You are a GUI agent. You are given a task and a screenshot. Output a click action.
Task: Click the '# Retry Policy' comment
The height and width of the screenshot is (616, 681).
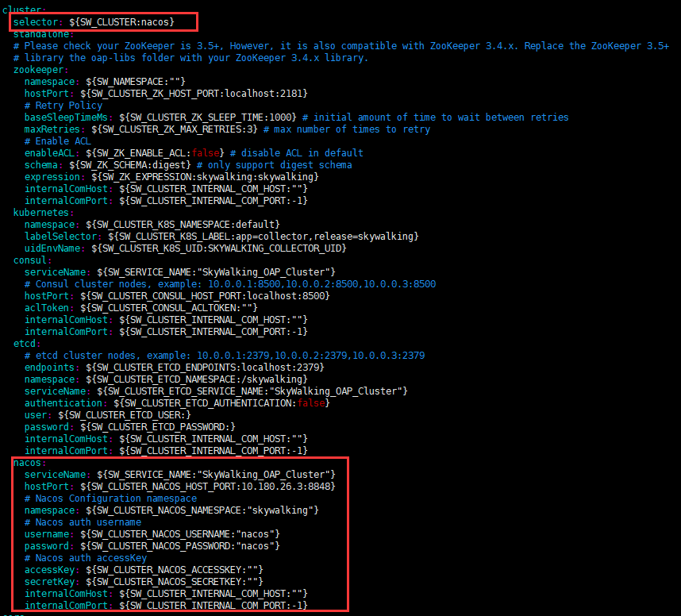63,106
